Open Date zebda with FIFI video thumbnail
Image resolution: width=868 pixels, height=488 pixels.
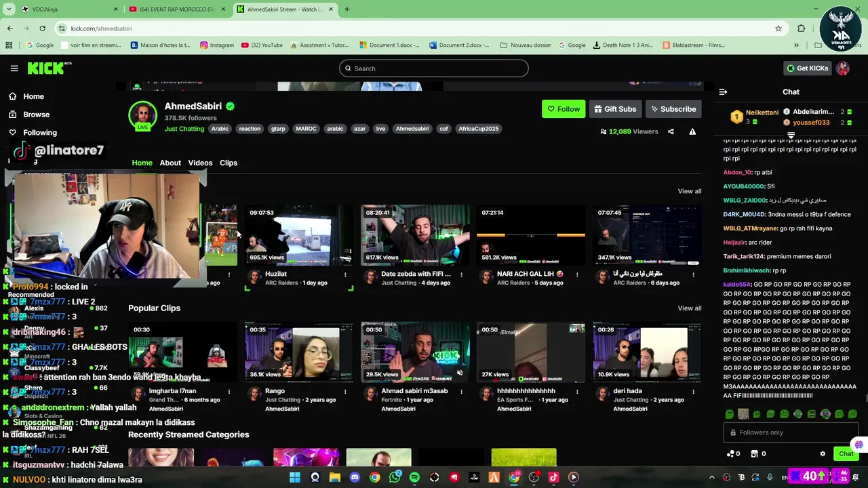(x=415, y=235)
